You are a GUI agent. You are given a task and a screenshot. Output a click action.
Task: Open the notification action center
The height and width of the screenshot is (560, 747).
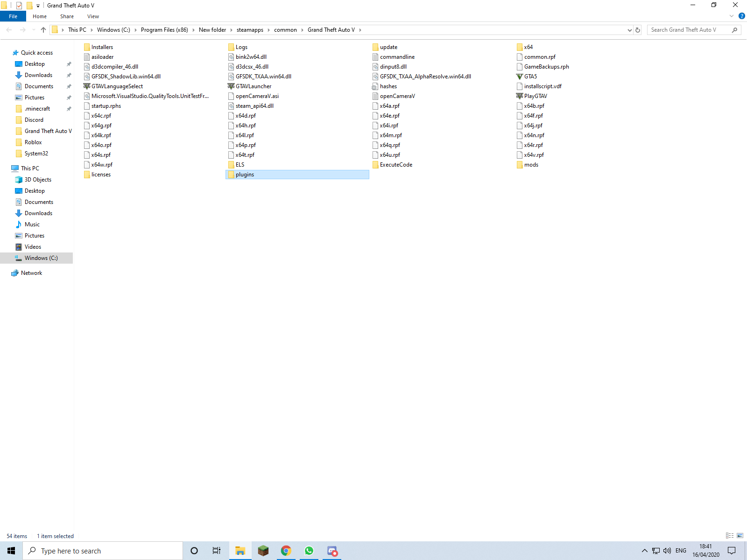coord(732,551)
